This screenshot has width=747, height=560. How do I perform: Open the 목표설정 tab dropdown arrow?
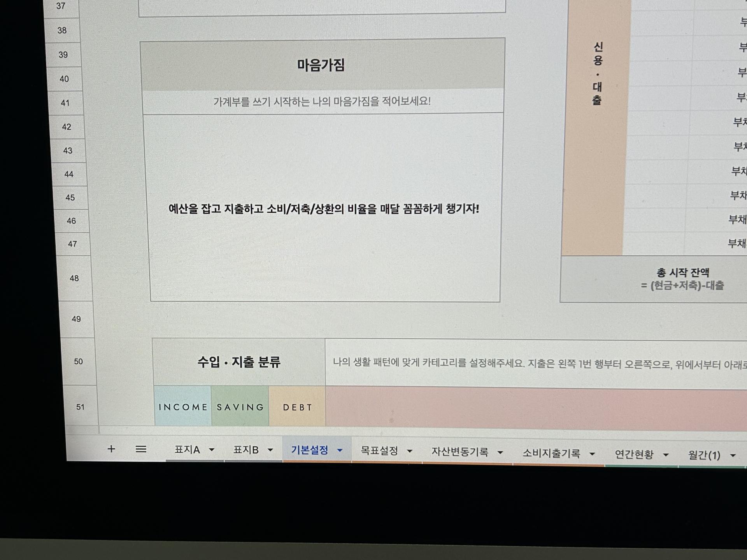pyautogui.click(x=410, y=451)
